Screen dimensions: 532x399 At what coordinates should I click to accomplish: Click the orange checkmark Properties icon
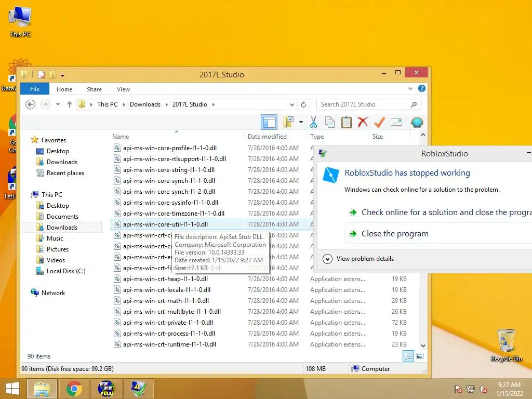[x=379, y=122]
